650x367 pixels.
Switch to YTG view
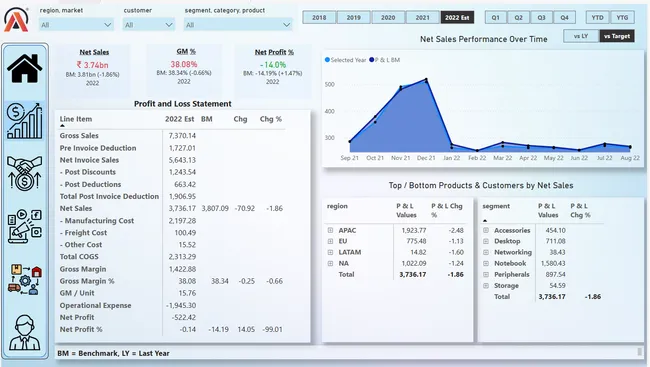click(x=622, y=17)
